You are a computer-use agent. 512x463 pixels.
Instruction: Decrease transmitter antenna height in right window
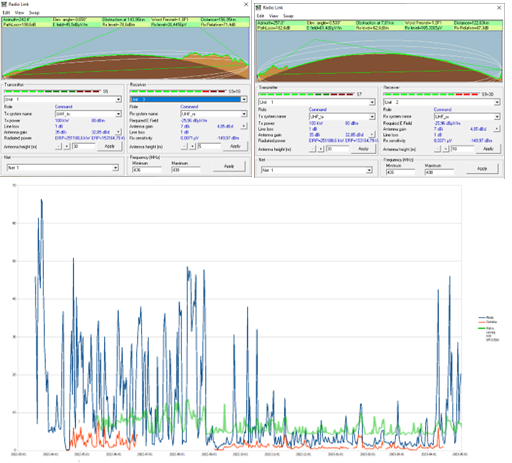coord(312,149)
